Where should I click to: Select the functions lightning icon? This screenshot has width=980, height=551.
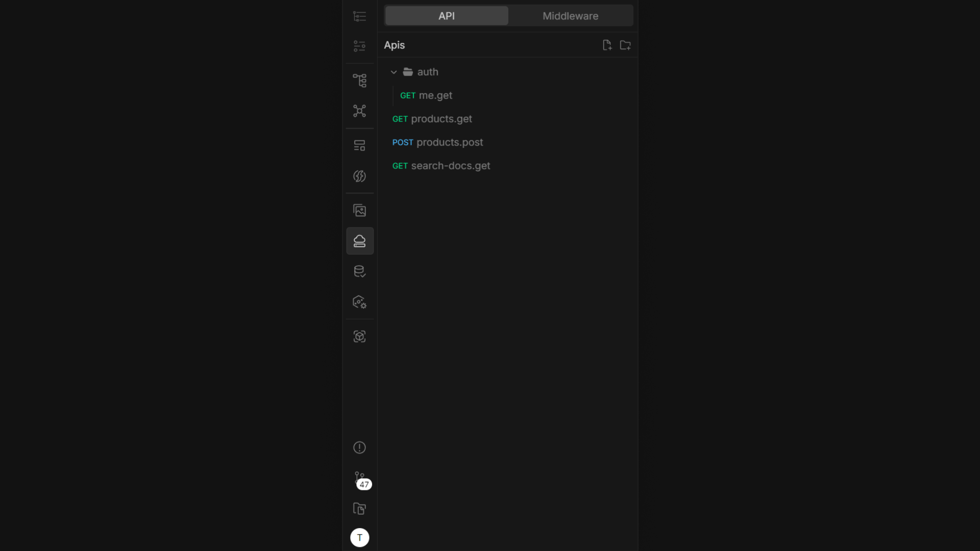pos(360,176)
